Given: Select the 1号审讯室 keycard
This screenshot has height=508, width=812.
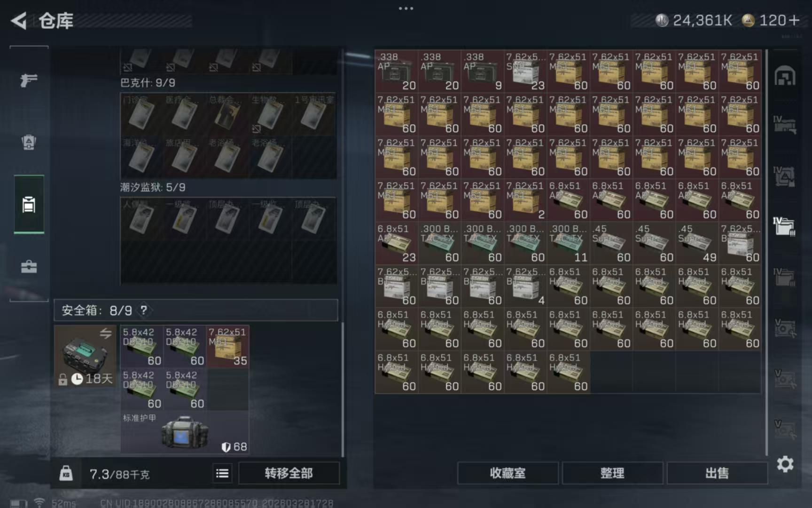Looking at the screenshot, I should coord(313,114).
